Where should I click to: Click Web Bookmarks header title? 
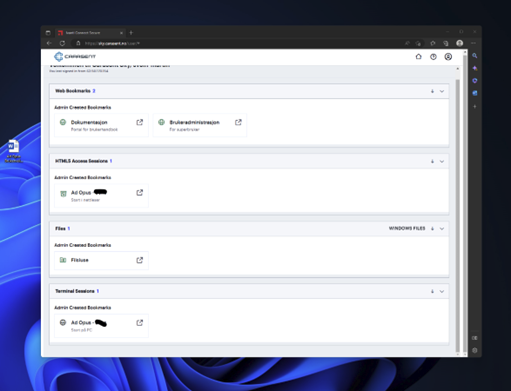(73, 91)
